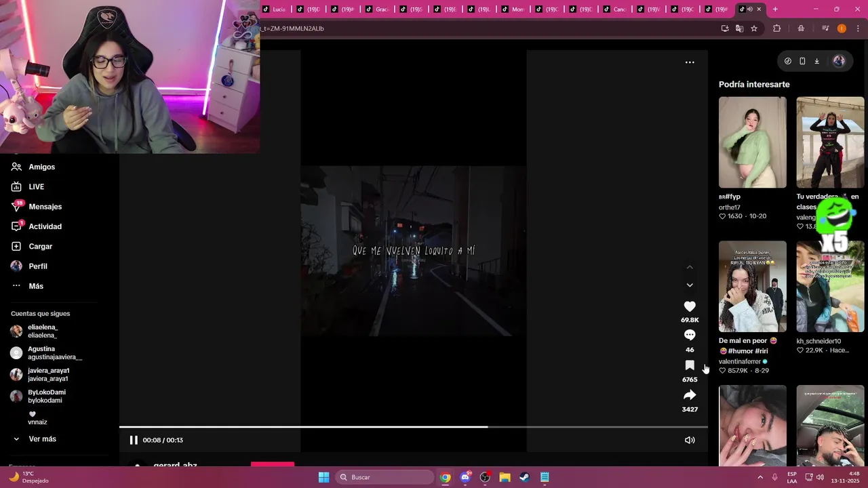This screenshot has height=488, width=868.
Task: Open File Explorer from the taskbar
Action: tap(505, 477)
